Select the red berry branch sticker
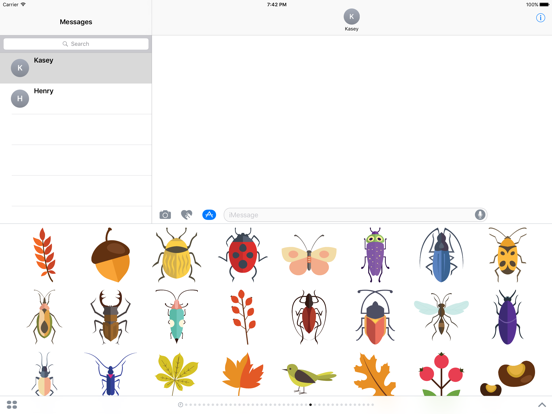 [243, 317]
